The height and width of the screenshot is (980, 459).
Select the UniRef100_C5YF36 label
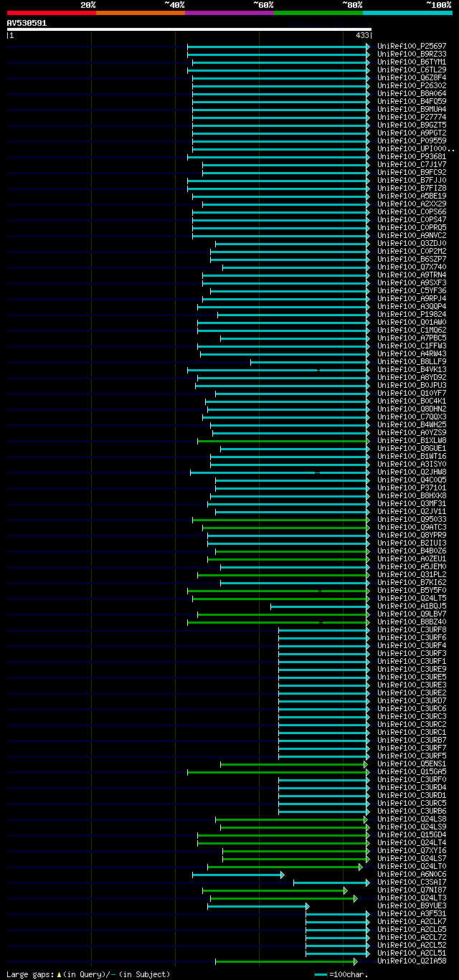(x=412, y=290)
